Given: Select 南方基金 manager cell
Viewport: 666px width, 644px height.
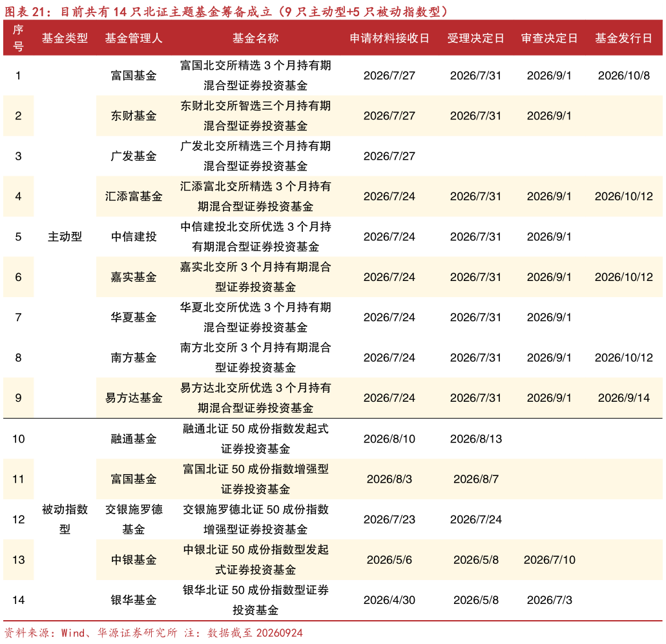Looking at the screenshot, I should [133, 358].
